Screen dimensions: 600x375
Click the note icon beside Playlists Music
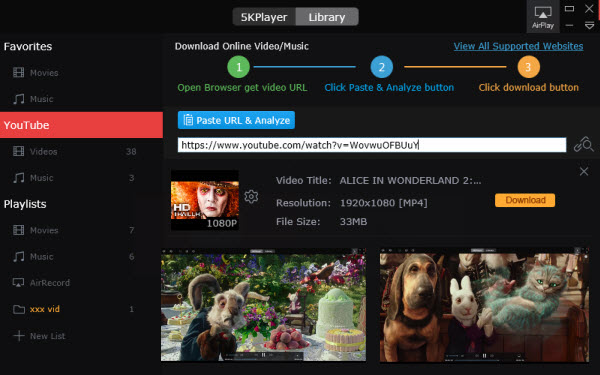pyautogui.click(x=18, y=256)
